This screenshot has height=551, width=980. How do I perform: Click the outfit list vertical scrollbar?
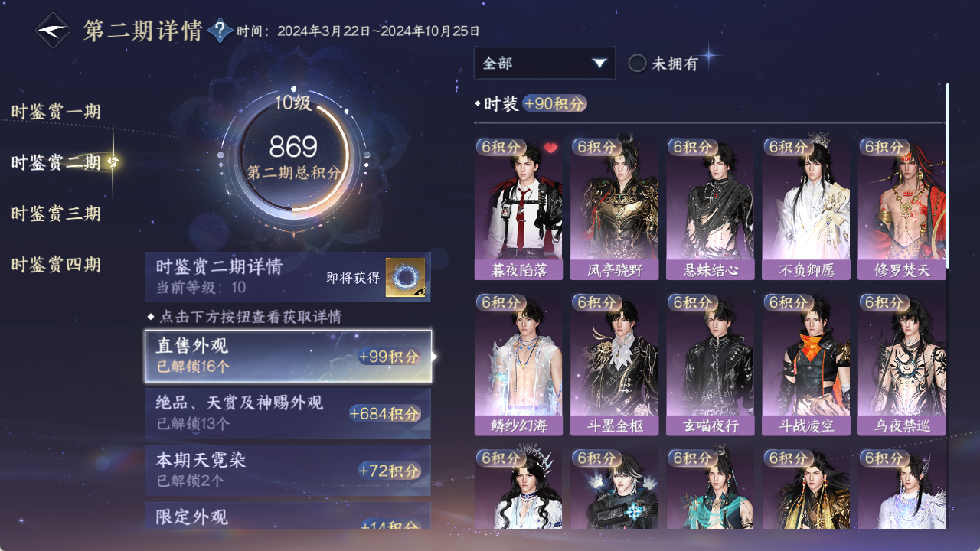point(948,176)
